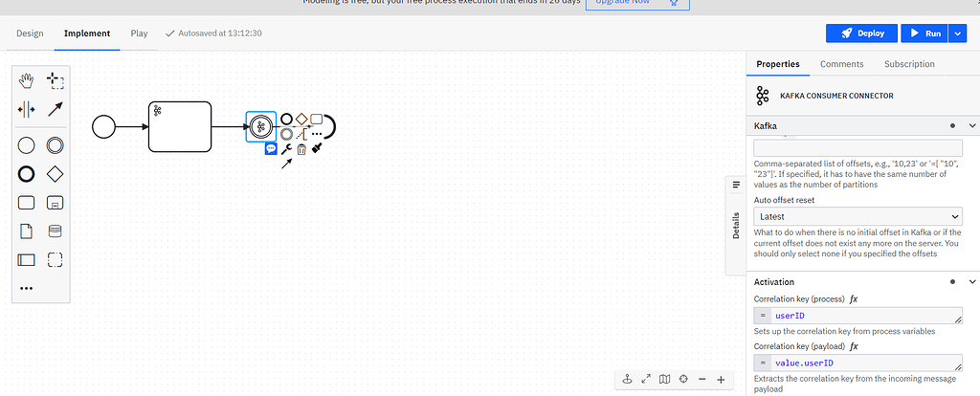The image size is (980, 396).
Task: Activate the lasso selection tool
Action: click(56, 81)
